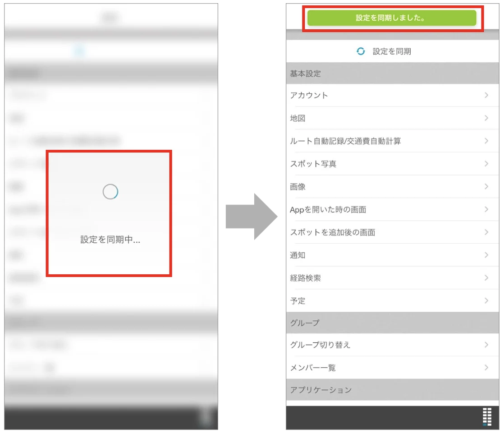Viewport: 504px width, 434px height.
Task: Open the 予定 settings row
Action: [x=393, y=301]
